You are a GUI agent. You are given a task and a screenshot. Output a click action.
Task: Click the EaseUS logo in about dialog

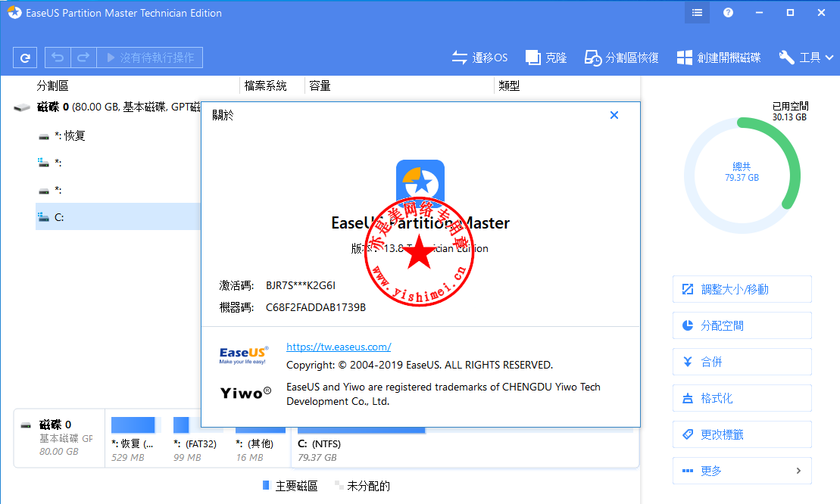(x=244, y=355)
